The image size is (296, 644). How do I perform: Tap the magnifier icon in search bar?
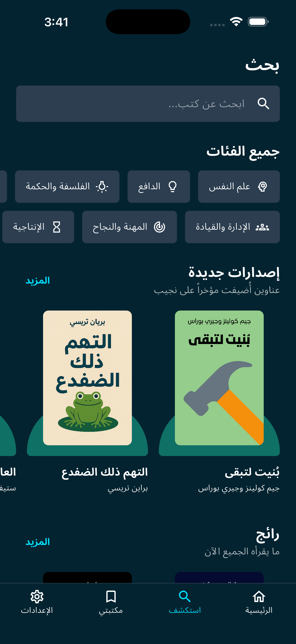click(x=263, y=104)
